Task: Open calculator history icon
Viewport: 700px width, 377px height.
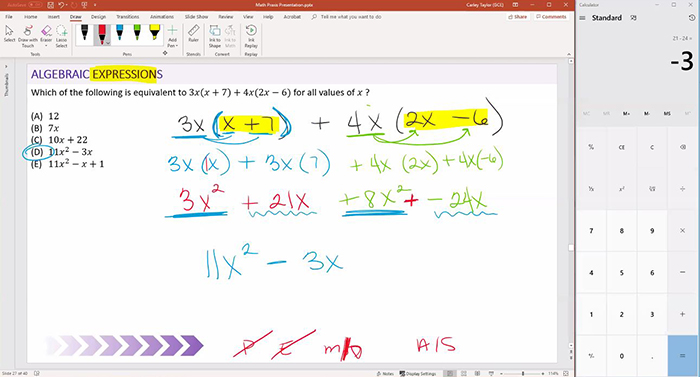Action: point(692,18)
